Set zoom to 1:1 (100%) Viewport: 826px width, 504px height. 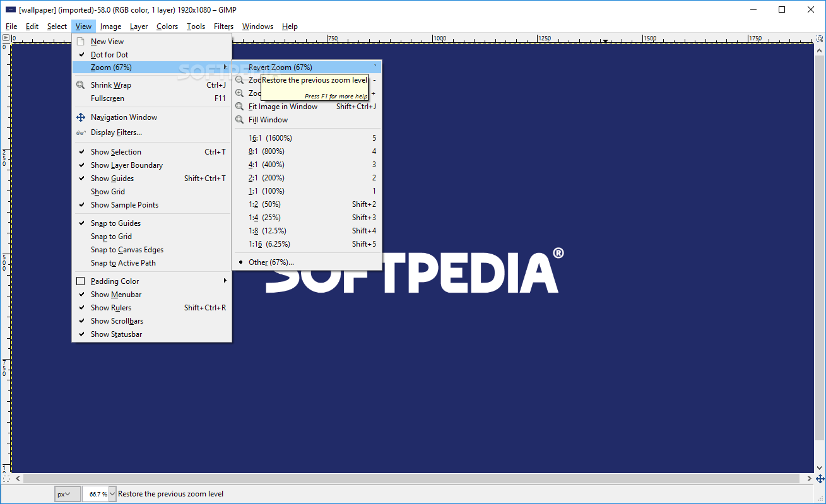coord(307,191)
